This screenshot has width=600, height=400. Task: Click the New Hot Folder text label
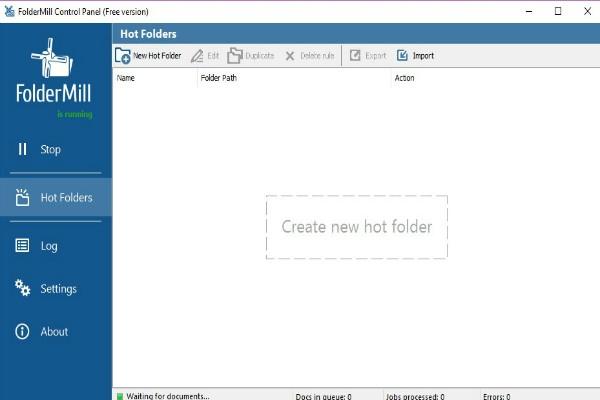click(x=157, y=56)
